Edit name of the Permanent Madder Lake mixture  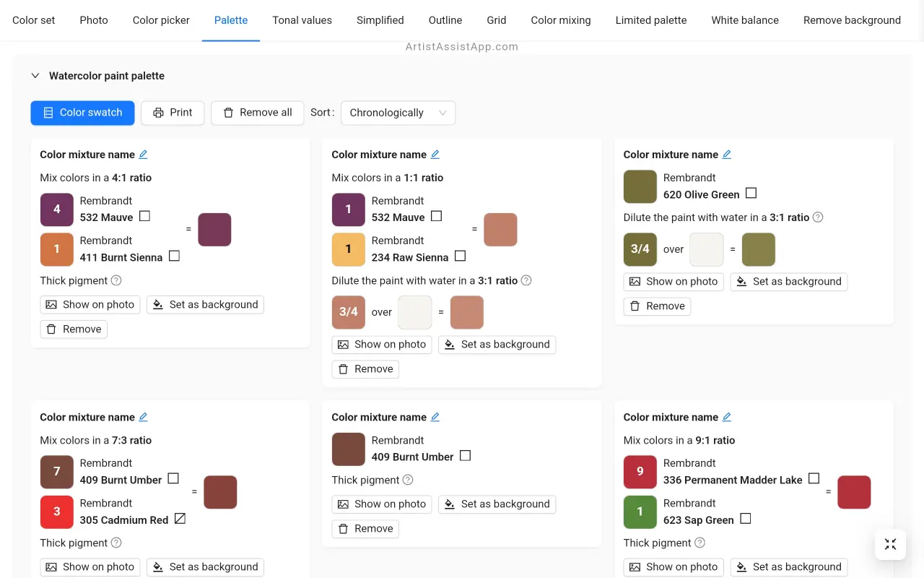coord(727,417)
